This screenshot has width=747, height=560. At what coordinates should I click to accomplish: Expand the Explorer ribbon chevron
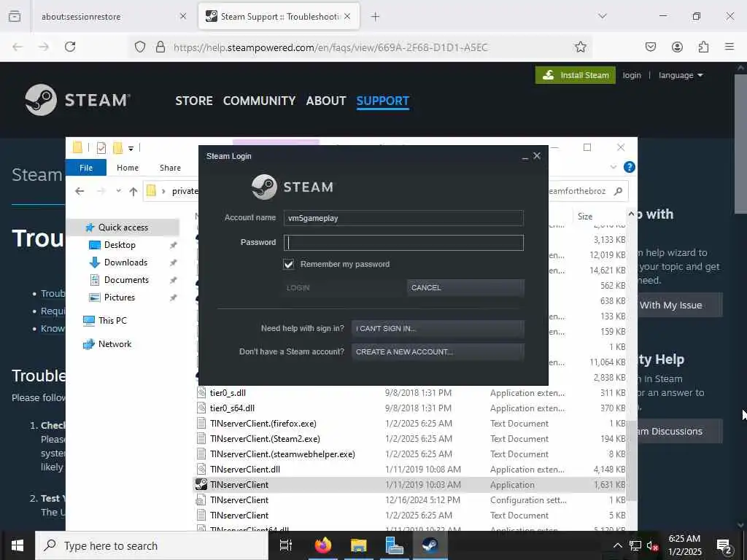(614, 167)
